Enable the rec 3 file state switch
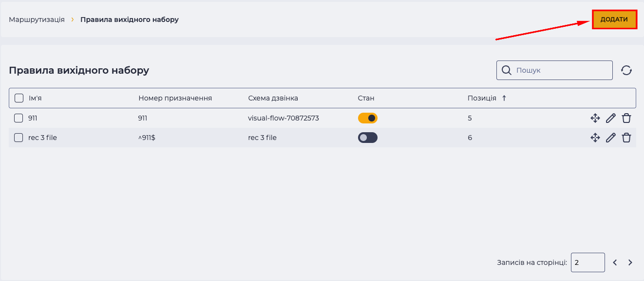The image size is (644, 281). tap(368, 138)
